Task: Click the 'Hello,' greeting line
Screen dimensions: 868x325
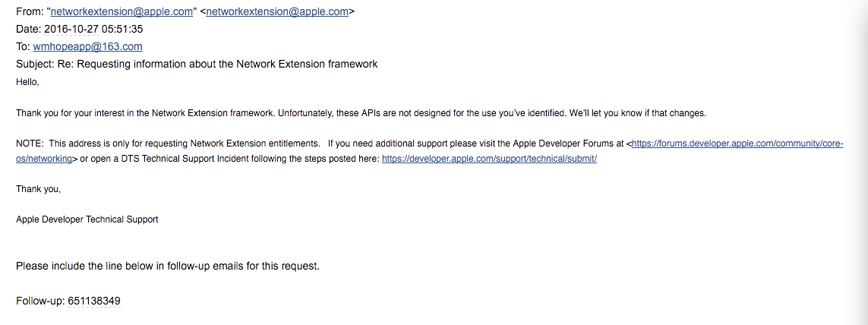Action: click(27, 82)
